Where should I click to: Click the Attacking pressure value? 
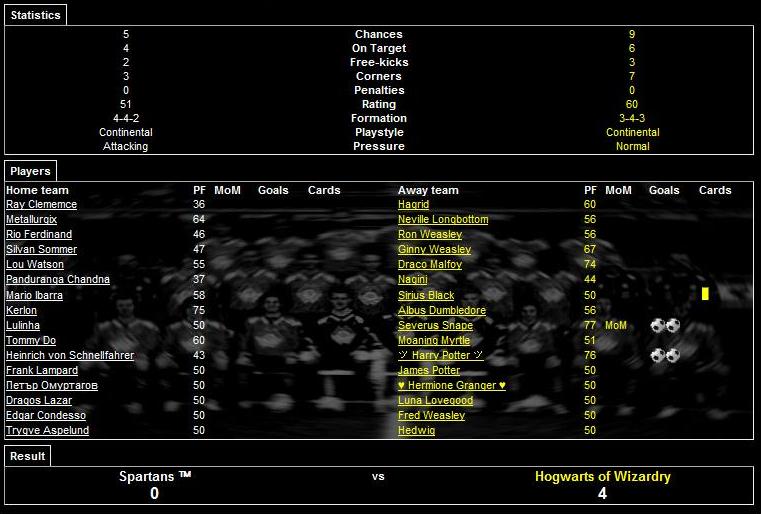tap(126, 147)
